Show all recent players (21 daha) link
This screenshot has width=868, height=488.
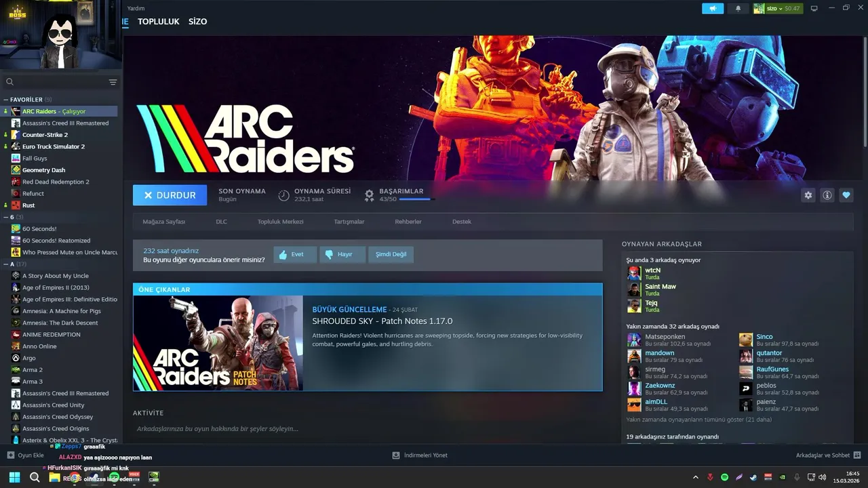click(698, 420)
